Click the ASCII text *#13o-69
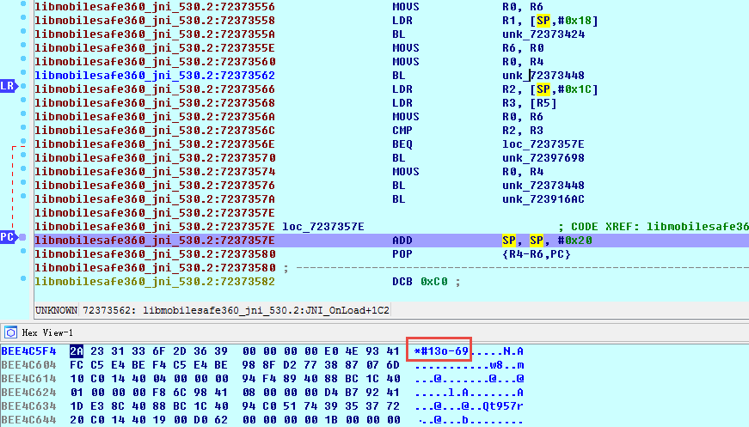749x427 pixels. [441, 352]
